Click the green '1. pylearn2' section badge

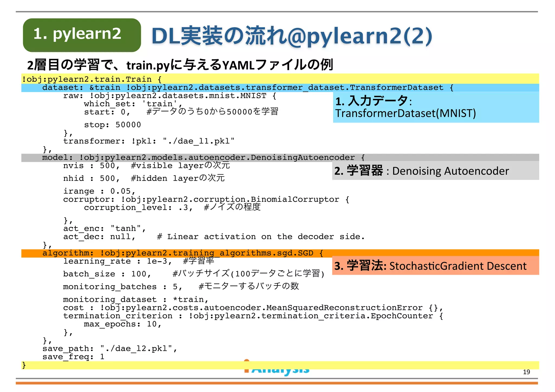tap(82, 35)
